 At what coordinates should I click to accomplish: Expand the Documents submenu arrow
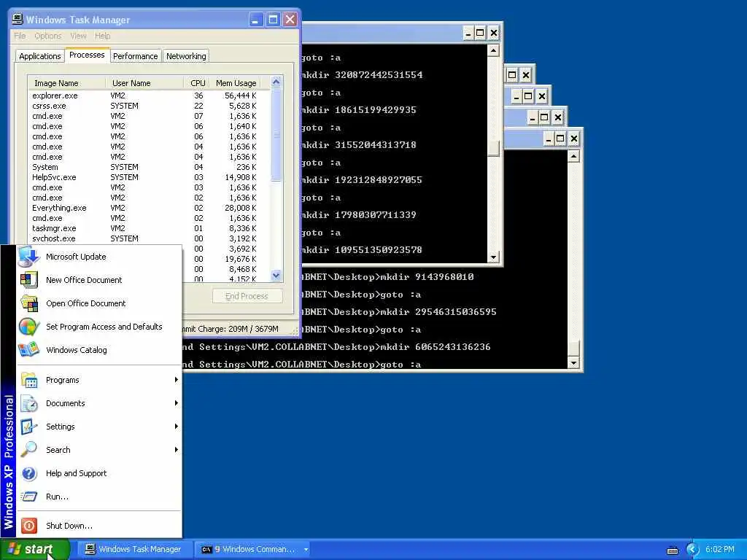(x=177, y=402)
